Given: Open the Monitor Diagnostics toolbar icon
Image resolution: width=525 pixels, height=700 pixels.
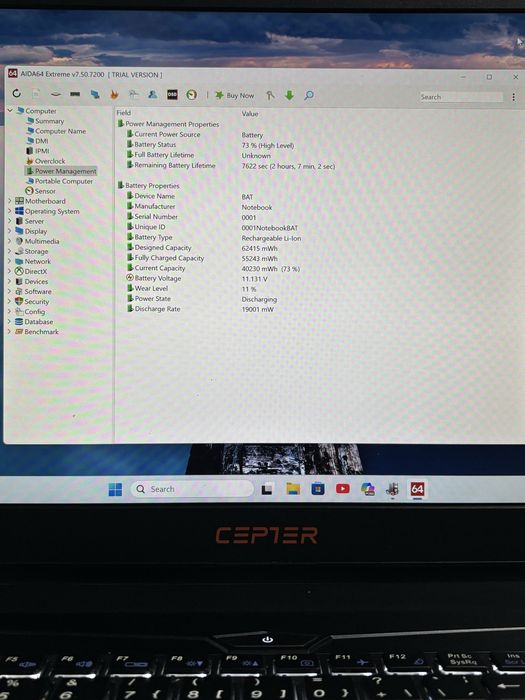Looking at the screenshot, I should pyautogui.click(x=133, y=94).
